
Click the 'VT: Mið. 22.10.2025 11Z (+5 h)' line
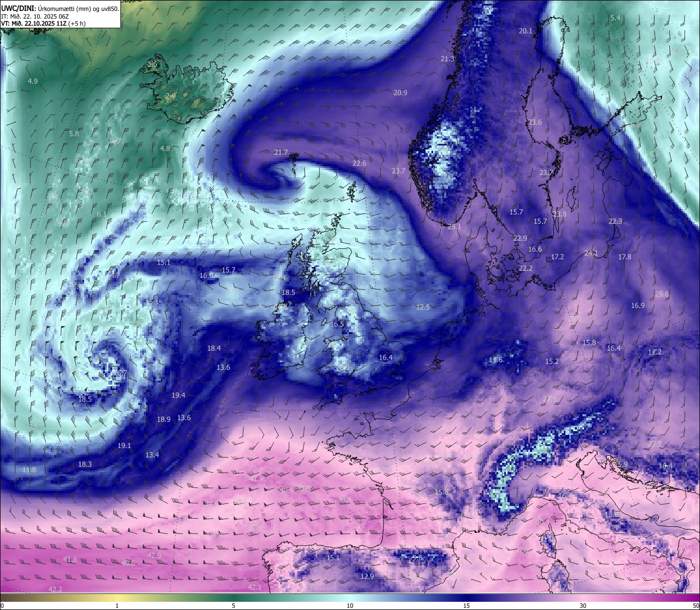(43, 24)
